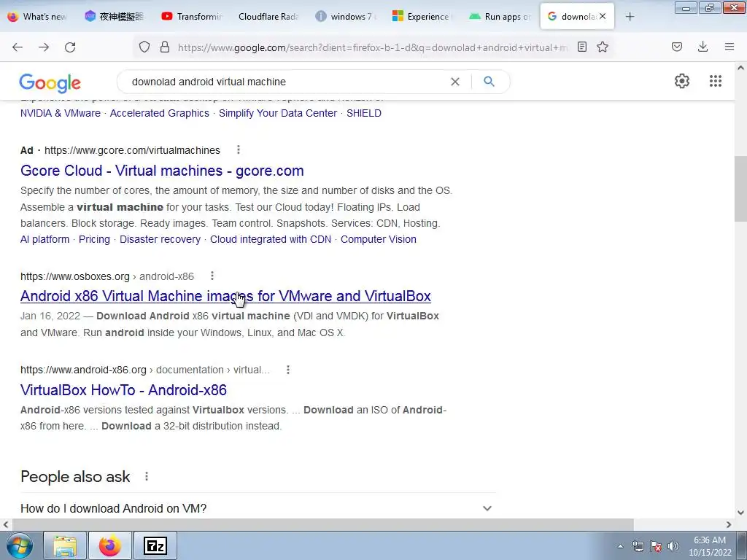Open Android x86 Virtual Machine images result
This screenshot has height=560, width=747.
click(x=225, y=296)
